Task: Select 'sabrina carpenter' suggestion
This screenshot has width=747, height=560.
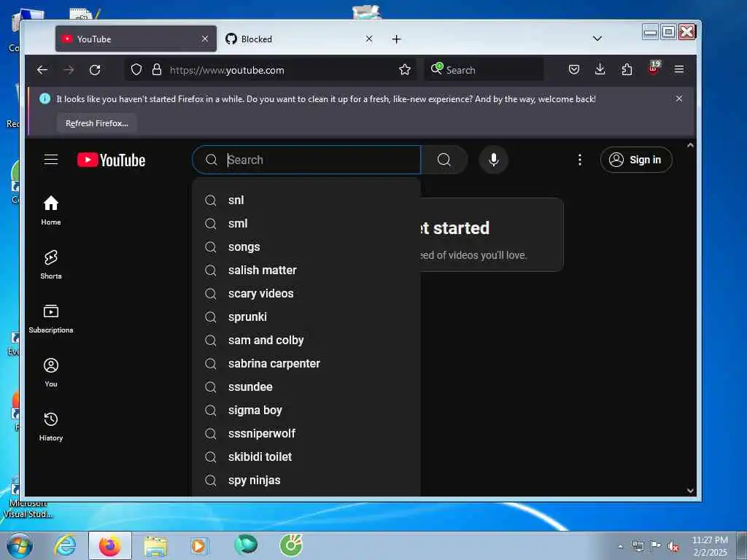Action: pyautogui.click(x=306, y=363)
